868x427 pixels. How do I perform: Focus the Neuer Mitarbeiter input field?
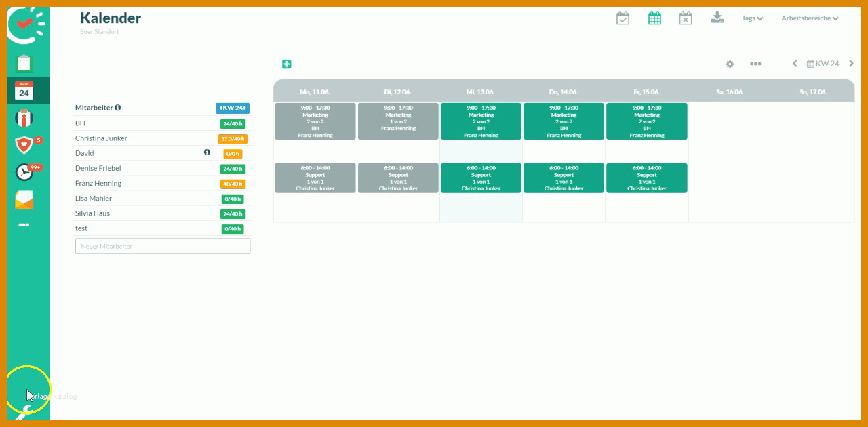coord(163,246)
